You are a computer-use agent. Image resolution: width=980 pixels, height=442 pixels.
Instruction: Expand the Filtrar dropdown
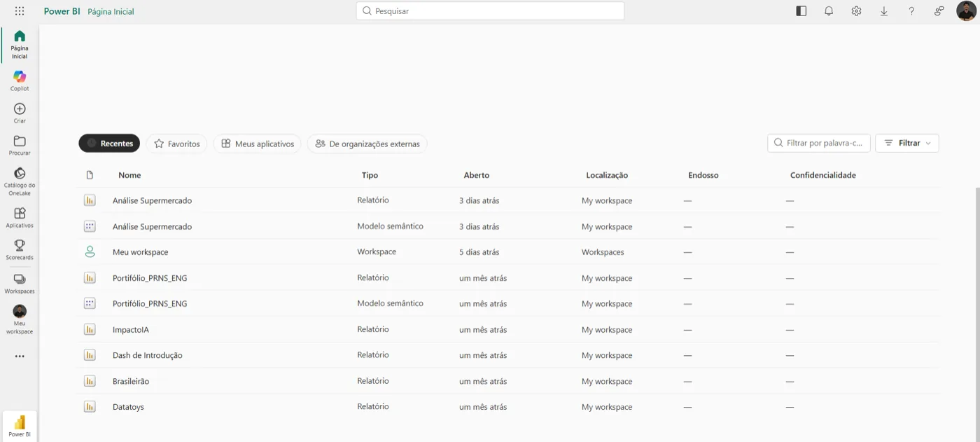click(907, 143)
